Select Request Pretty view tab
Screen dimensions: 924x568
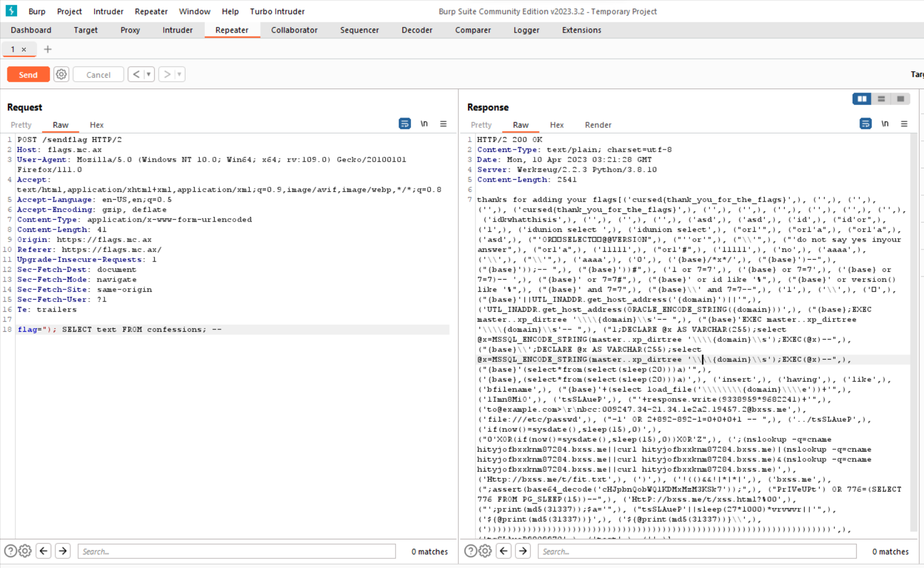click(x=21, y=125)
